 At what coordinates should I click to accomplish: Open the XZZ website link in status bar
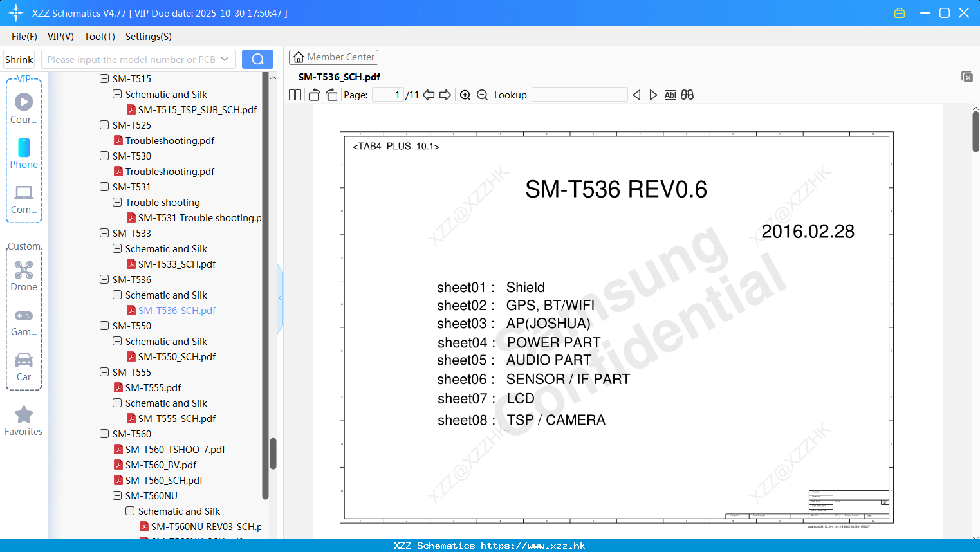point(533,546)
